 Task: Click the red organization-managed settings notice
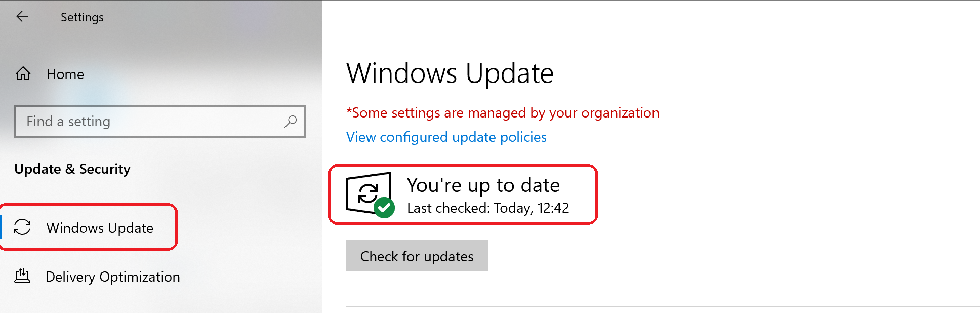[x=503, y=113]
